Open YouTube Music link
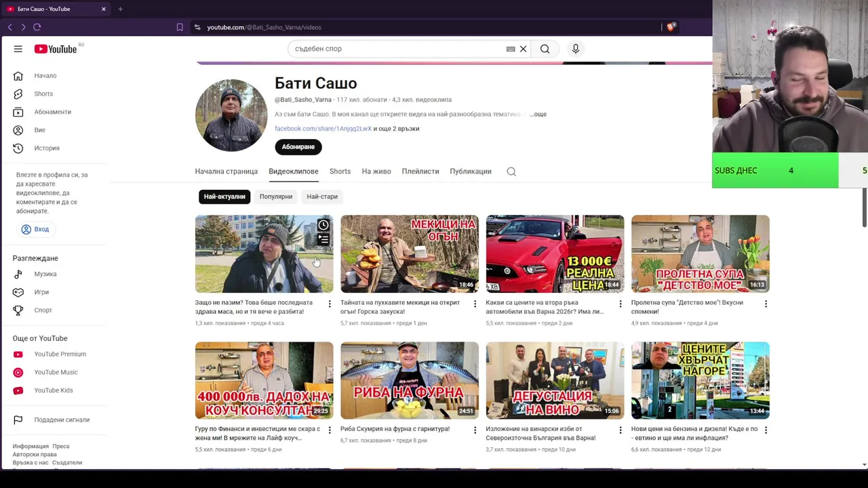 [54, 372]
